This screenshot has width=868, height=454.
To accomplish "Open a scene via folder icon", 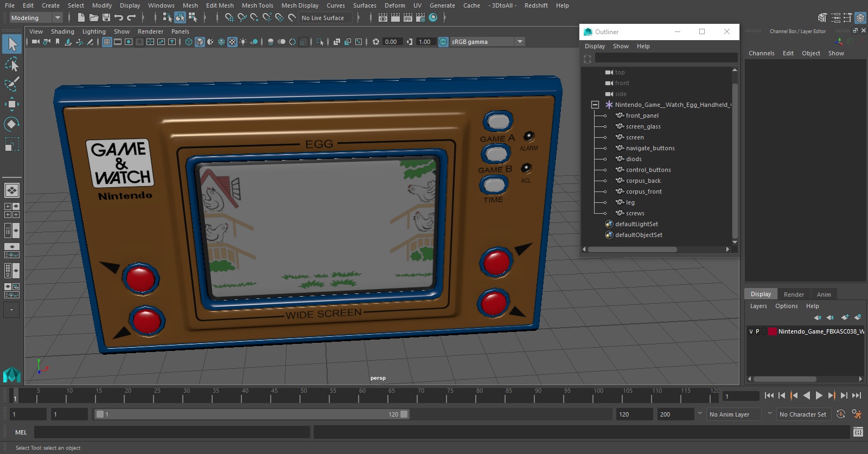I will point(93,17).
